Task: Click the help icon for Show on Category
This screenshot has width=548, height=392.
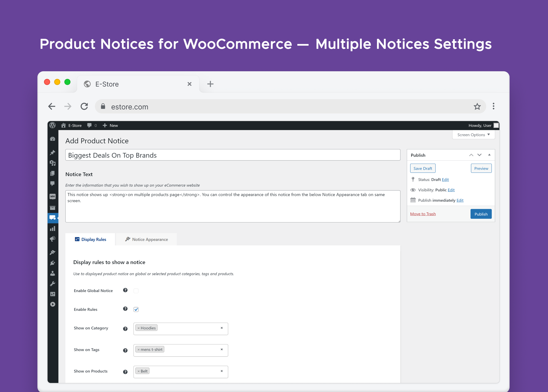Action: pos(125,329)
